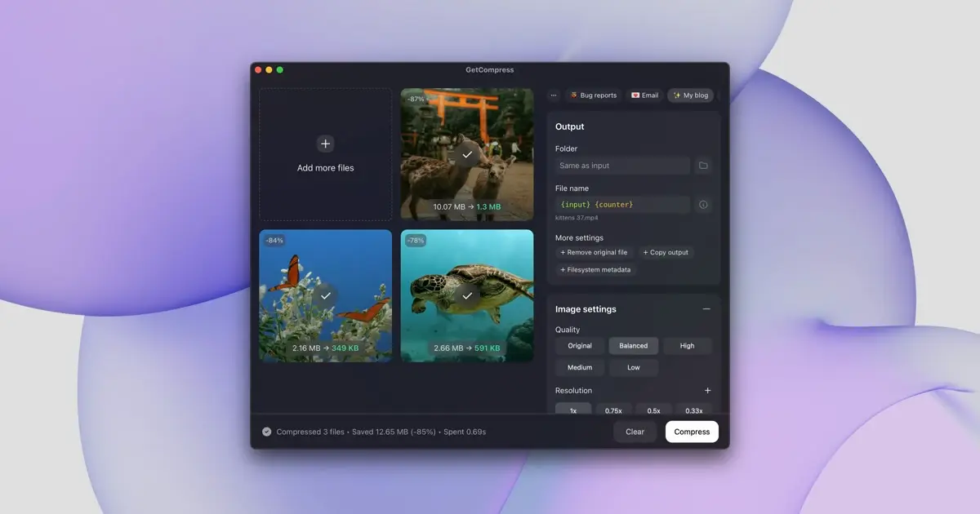Choose output folder with folder icon
The height and width of the screenshot is (514, 980).
coord(702,166)
